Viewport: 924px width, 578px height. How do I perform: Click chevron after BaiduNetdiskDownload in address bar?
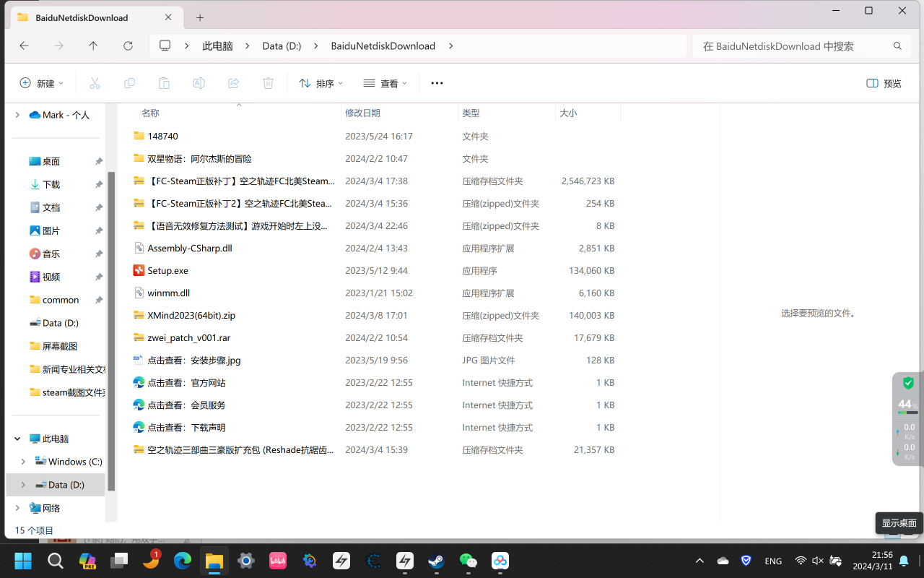click(x=451, y=46)
